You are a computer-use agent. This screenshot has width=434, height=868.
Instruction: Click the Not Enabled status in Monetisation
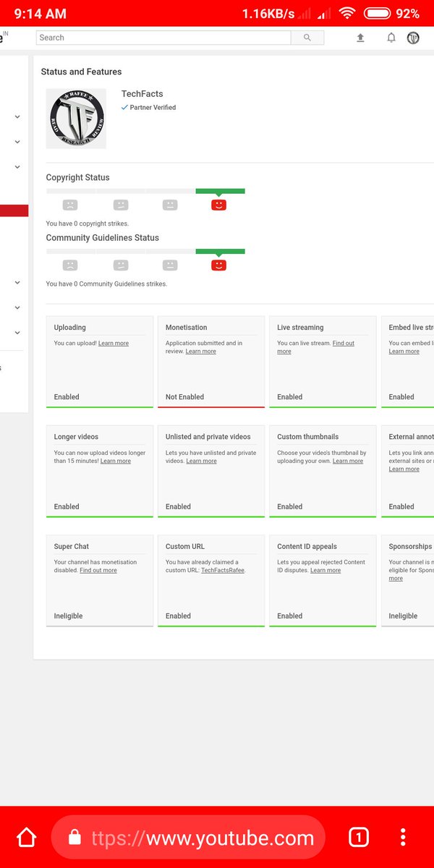[x=184, y=397]
